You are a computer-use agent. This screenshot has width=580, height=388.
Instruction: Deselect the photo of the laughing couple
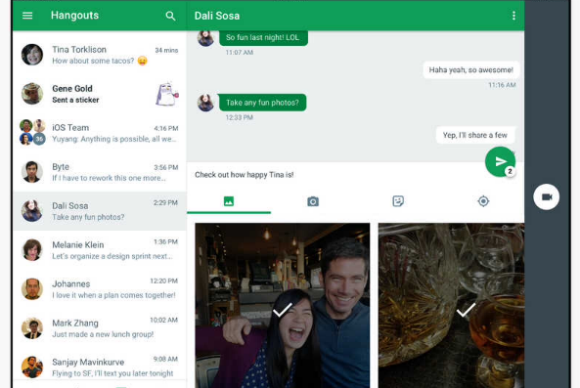[x=282, y=306]
